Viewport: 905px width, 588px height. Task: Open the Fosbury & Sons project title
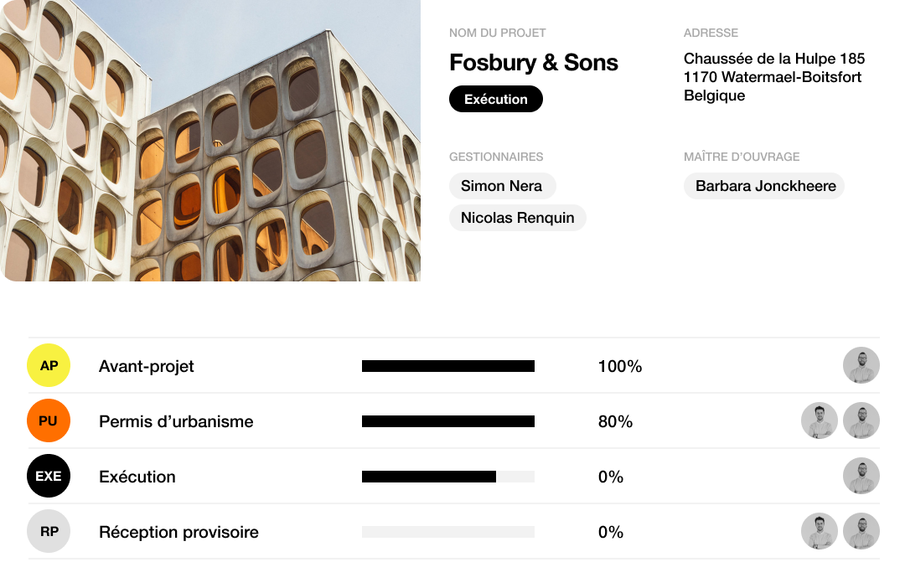[534, 62]
